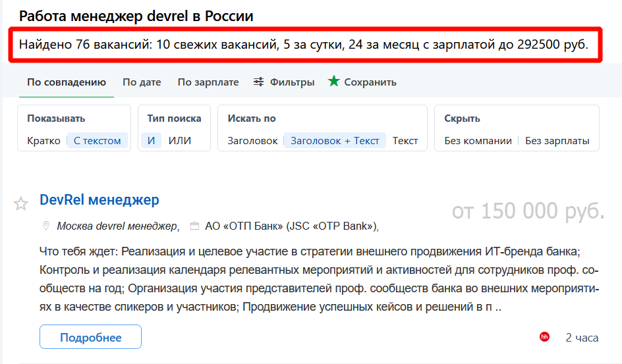
Task: Click the location pin icon near Москва
Action: tap(46, 226)
